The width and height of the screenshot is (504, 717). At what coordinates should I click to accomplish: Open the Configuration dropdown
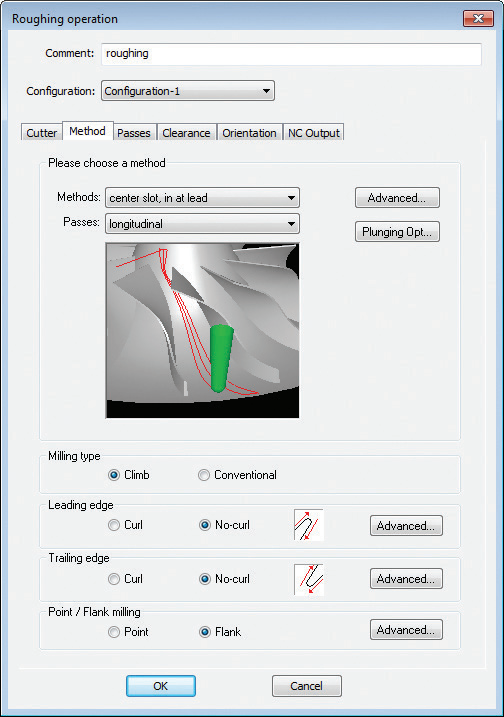tap(188, 91)
